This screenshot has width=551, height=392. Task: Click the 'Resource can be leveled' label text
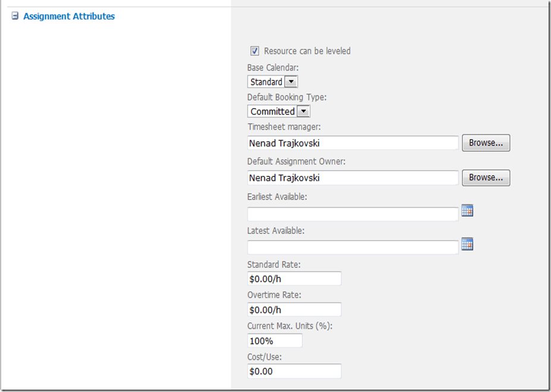(x=307, y=51)
